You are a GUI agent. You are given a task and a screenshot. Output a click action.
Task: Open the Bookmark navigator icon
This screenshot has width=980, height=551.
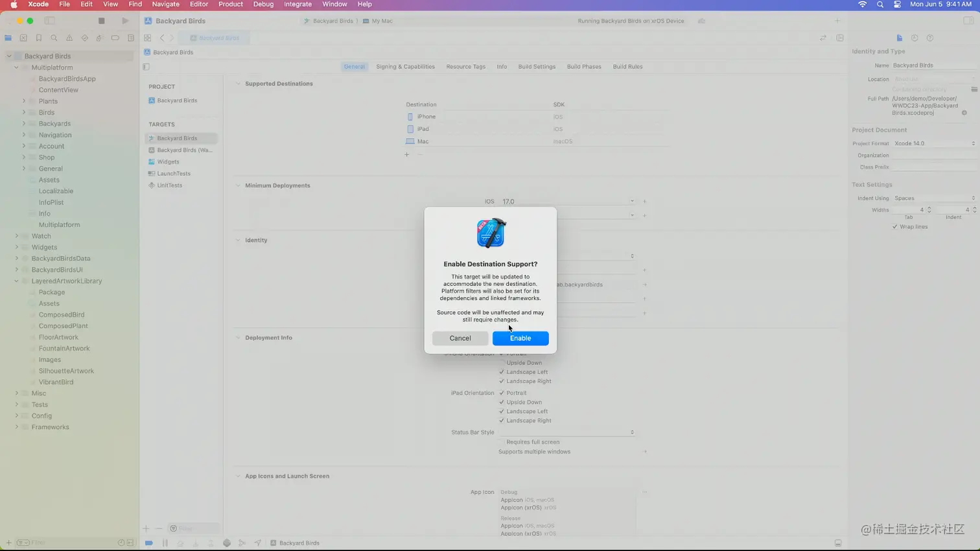[39, 38]
